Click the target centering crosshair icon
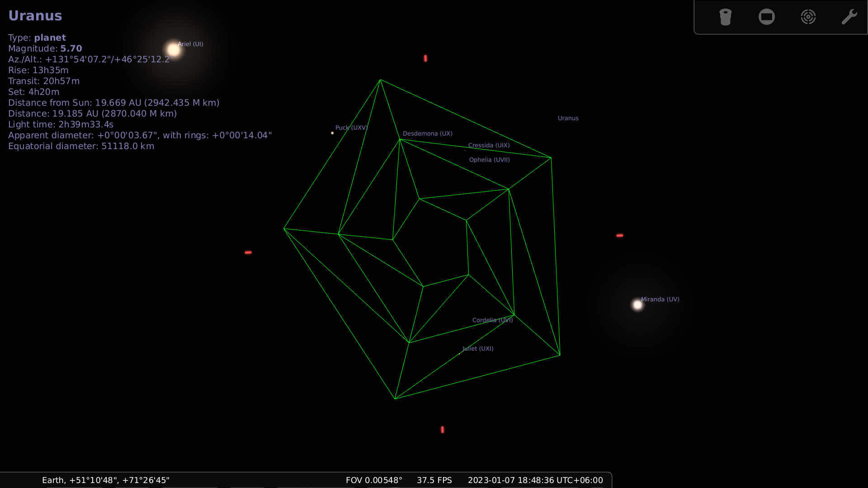868x488 pixels. [808, 17]
